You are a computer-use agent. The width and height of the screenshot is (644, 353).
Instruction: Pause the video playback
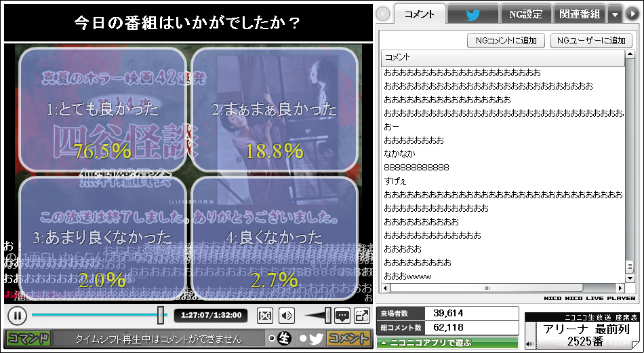pyautogui.click(x=17, y=316)
